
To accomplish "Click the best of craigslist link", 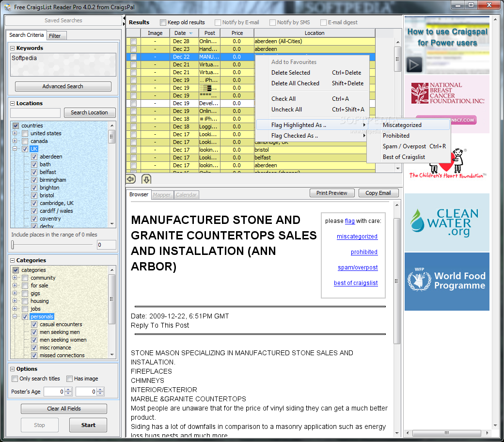I will (356, 283).
